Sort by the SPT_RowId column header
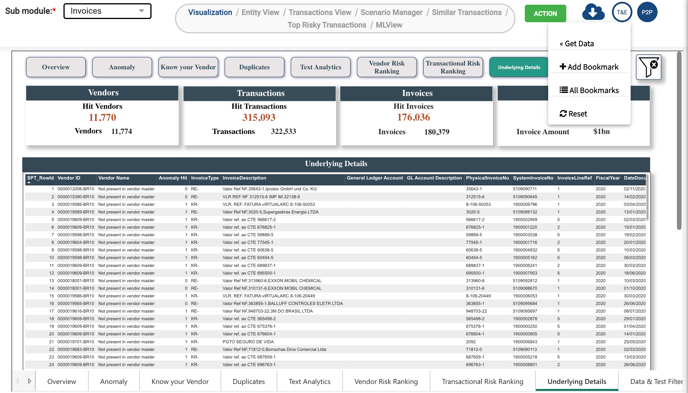The width and height of the screenshot is (688, 393). tap(40, 178)
